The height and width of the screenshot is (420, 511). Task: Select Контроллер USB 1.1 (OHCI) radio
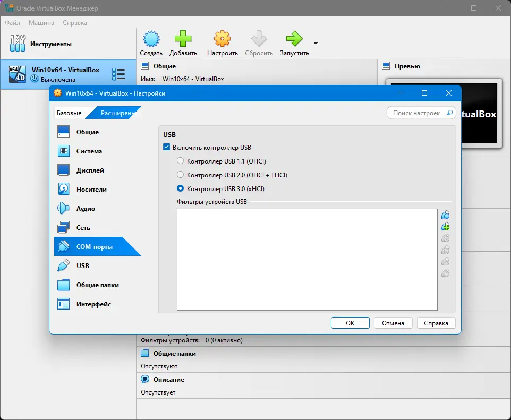(x=180, y=161)
